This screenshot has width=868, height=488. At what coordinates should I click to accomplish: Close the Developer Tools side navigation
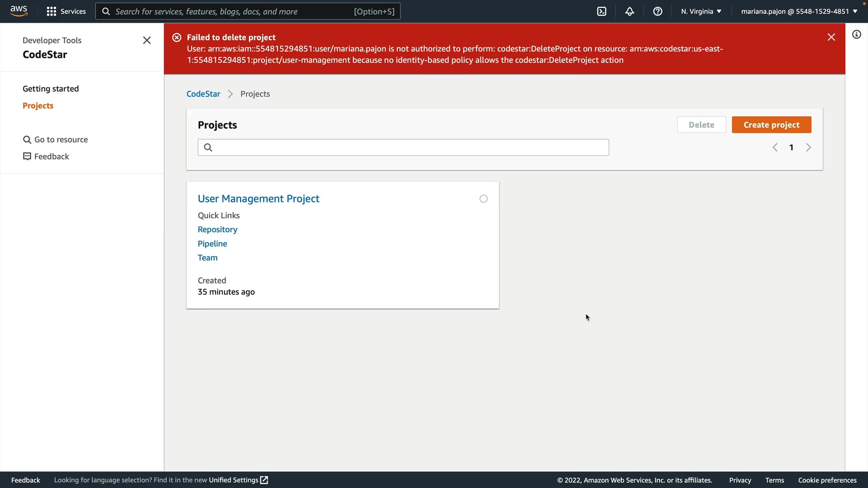(x=146, y=40)
